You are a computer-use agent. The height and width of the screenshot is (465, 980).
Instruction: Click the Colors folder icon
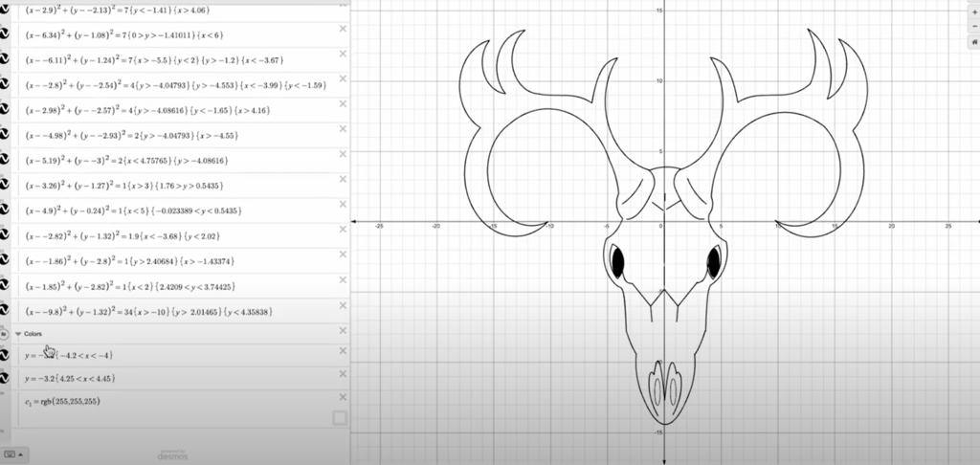[4, 334]
